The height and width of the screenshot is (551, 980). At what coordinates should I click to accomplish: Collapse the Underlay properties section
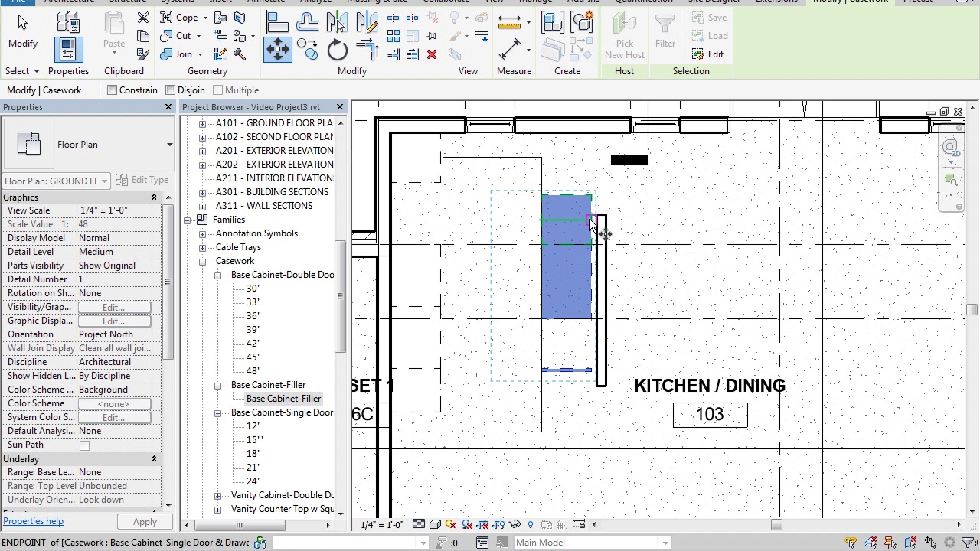click(x=154, y=459)
